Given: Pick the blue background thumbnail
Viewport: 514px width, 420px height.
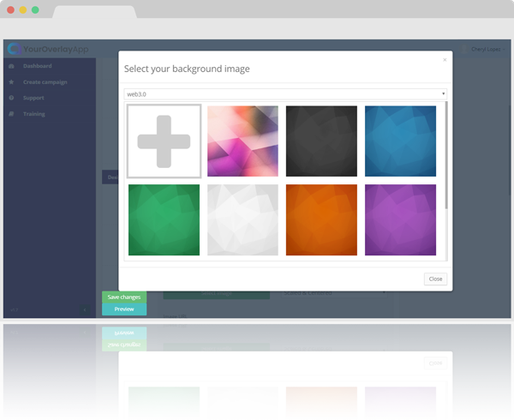Looking at the screenshot, I should (x=400, y=141).
